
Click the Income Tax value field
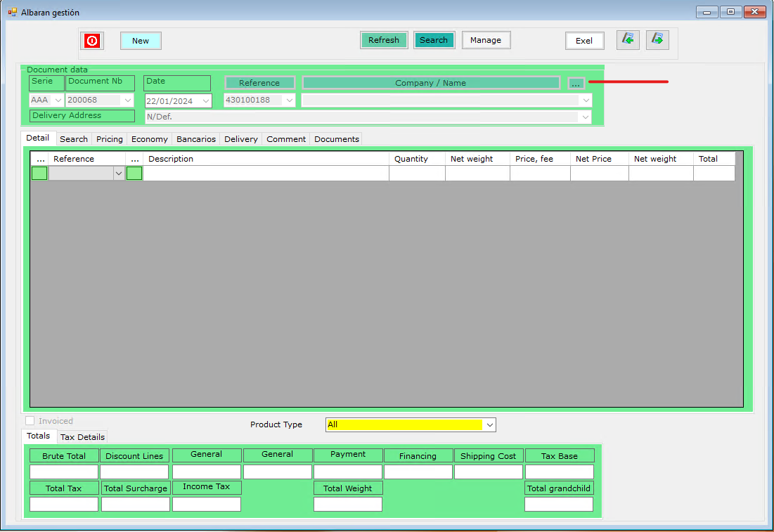207,504
